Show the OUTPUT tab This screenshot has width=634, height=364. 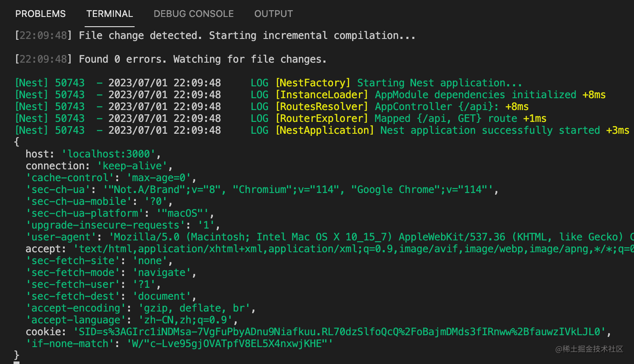click(273, 14)
